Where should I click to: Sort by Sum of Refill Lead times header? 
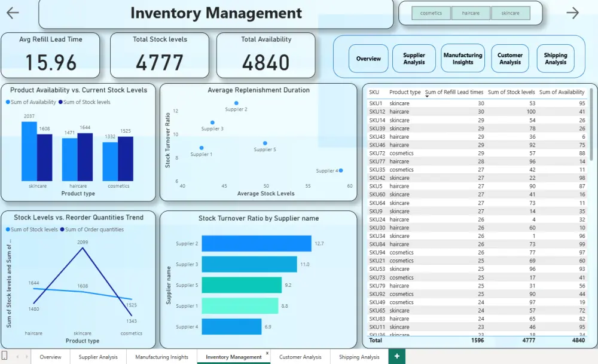(454, 92)
